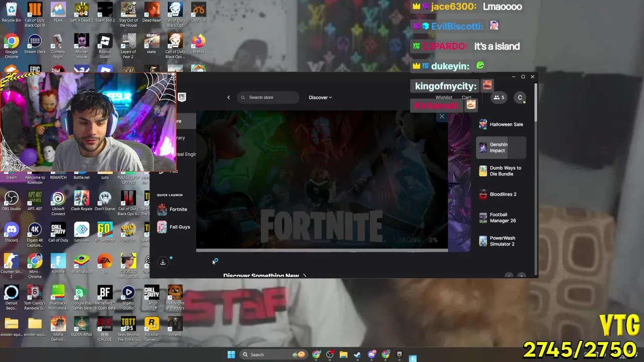Click the Search store field
This screenshot has height=362, width=644.
[x=269, y=98]
